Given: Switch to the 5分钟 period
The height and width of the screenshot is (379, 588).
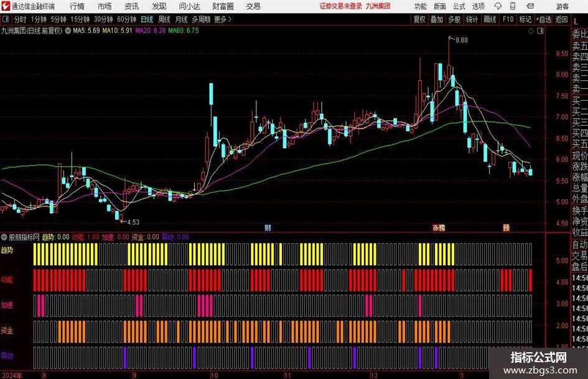Looking at the screenshot, I should [58, 19].
